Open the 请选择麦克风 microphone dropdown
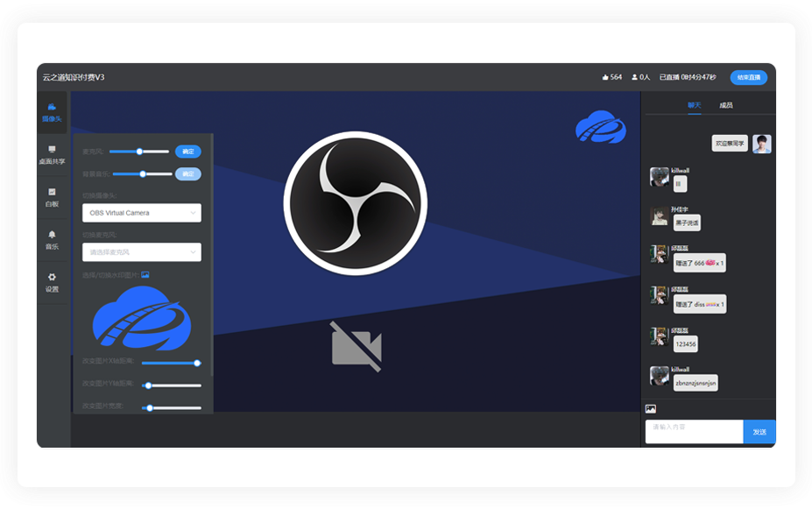This screenshot has height=516, width=812. tap(141, 252)
